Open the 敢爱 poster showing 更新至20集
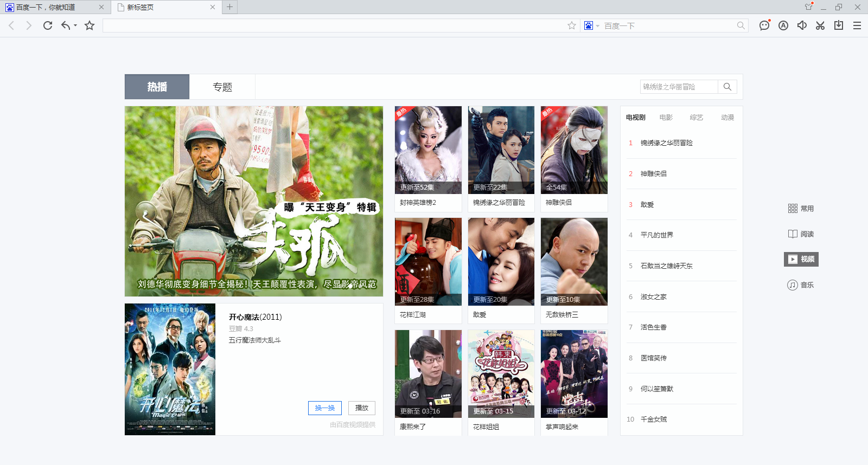Viewport: 868px width, 465px height. 501,262
